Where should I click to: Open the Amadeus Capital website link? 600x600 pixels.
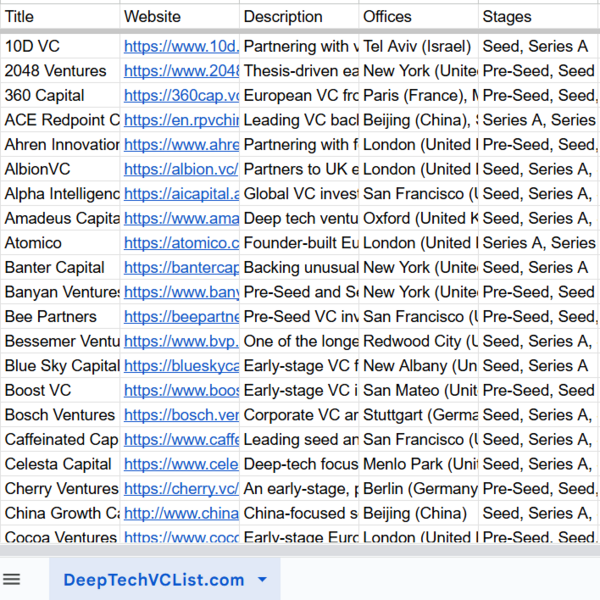(x=181, y=218)
